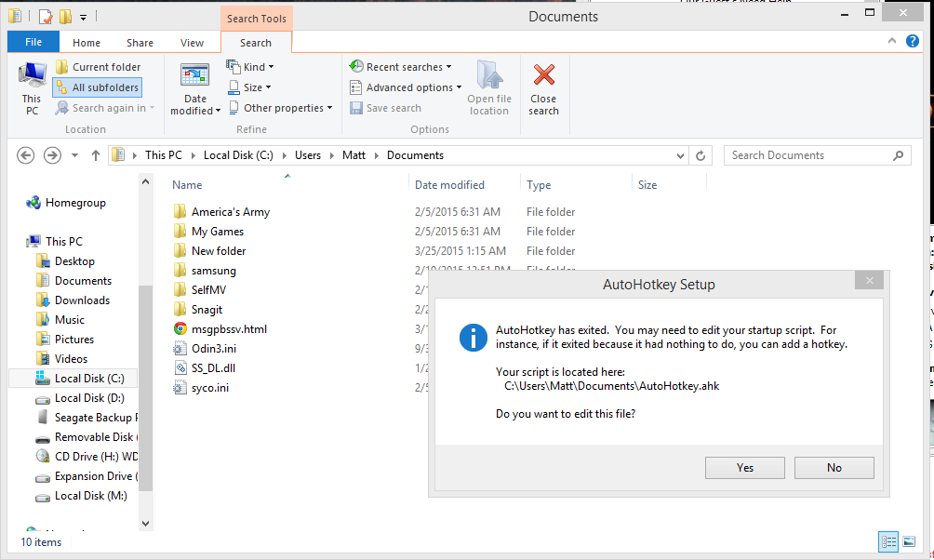Image resolution: width=934 pixels, height=560 pixels.
Task: Open recent locations dropdown arrow
Action: click(x=74, y=155)
